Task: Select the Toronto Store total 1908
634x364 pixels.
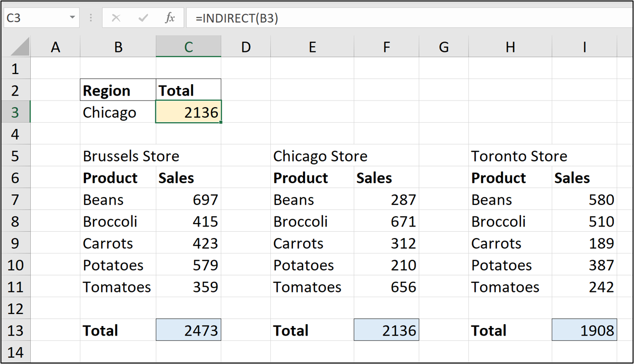Action: pyautogui.click(x=584, y=330)
